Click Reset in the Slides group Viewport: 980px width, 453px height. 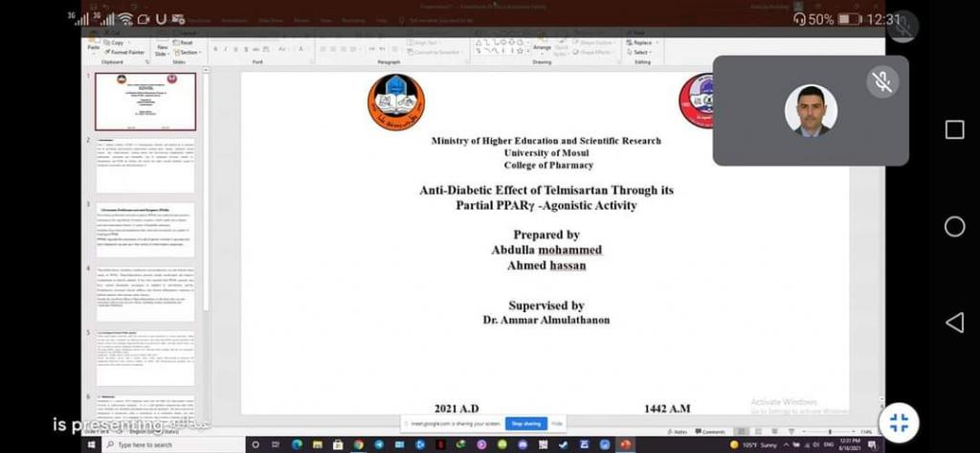point(186,43)
